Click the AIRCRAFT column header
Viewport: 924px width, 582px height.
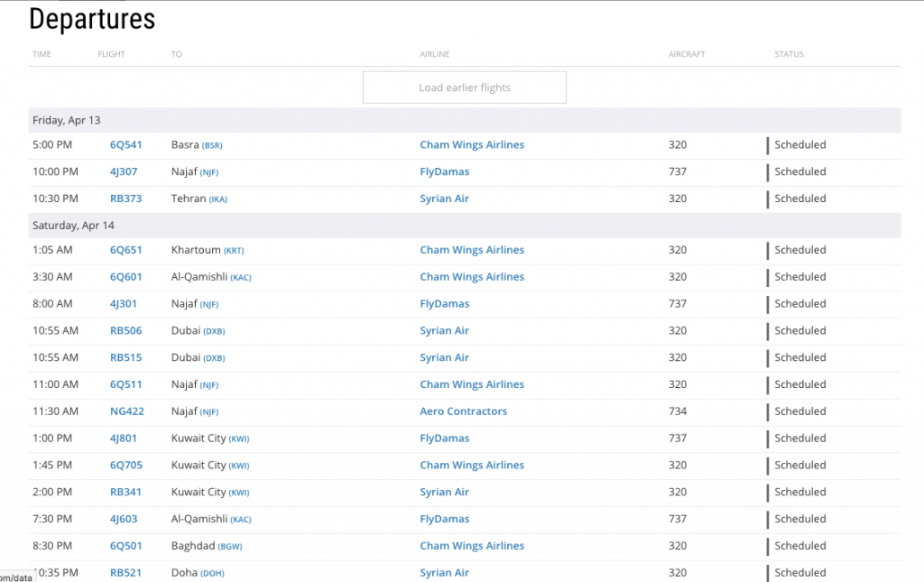click(687, 54)
